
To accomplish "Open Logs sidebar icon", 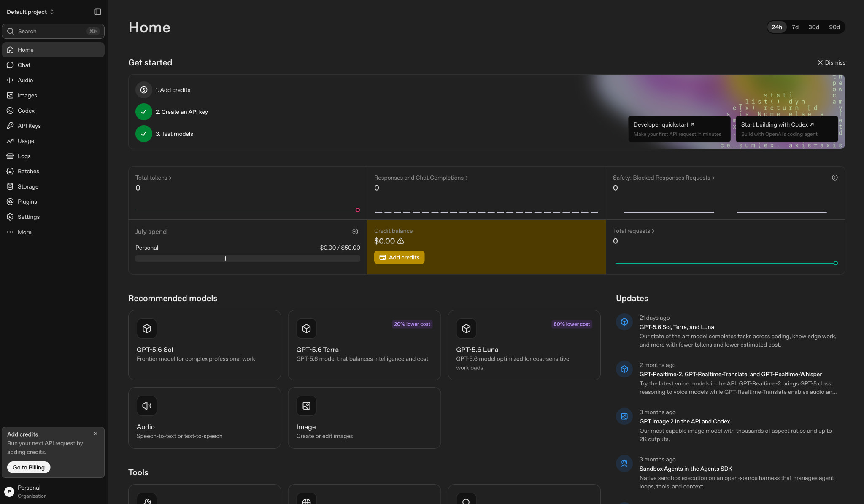I will click(x=10, y=156).
